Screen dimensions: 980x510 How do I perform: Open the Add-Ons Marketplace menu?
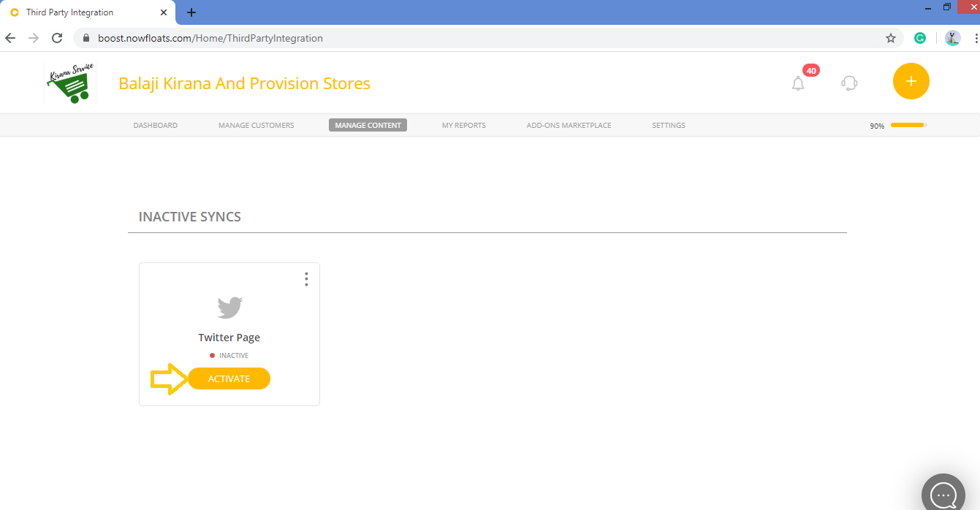(569, 125)
